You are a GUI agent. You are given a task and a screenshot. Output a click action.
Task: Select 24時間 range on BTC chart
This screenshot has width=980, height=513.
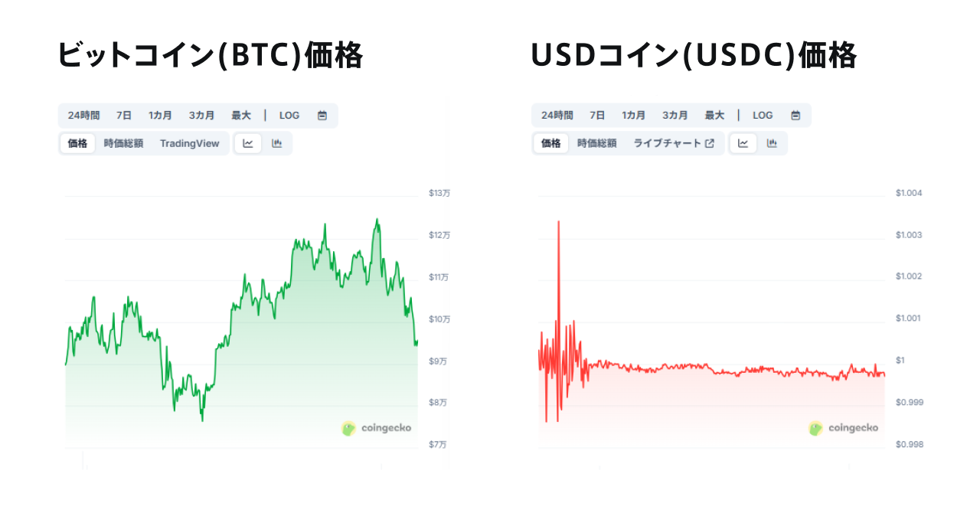click(83, 116)
